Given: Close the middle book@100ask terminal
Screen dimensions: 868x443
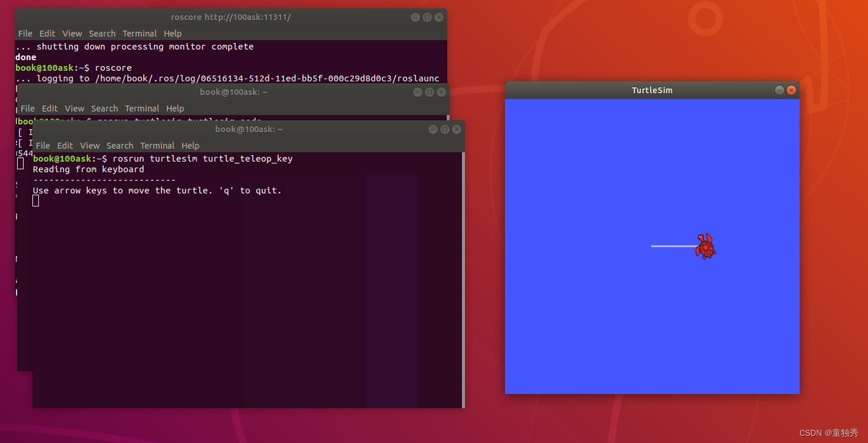Looking at the screenshot, I should click(x=441, y=92).
